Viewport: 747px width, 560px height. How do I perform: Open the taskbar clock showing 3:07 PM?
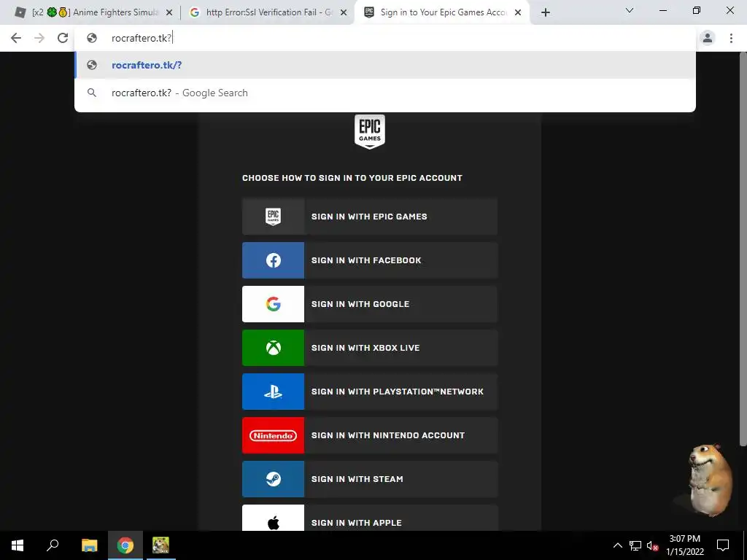pos(684,545)
